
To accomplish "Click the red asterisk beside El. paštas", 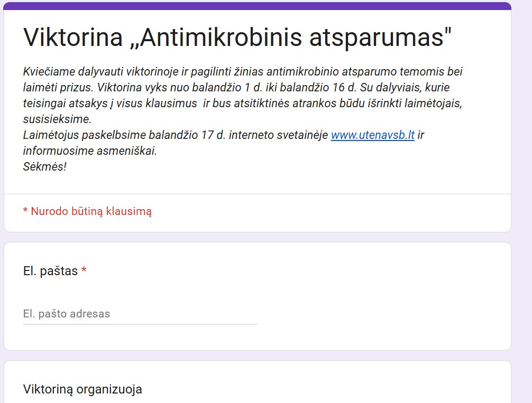I will tap(84, 271).
